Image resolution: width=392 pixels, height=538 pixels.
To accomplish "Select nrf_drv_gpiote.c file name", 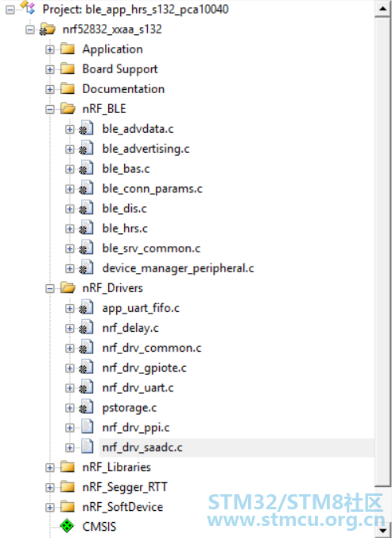I will (x=144, y=368).
